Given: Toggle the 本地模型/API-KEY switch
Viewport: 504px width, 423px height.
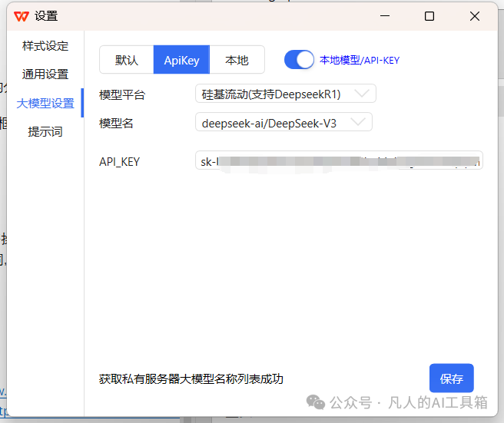Looking at the screenshot, I should click(x=300, y=60).
